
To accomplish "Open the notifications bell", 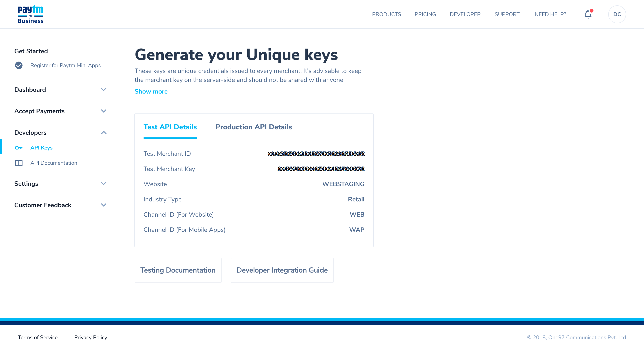I will [x=588, y=14].
